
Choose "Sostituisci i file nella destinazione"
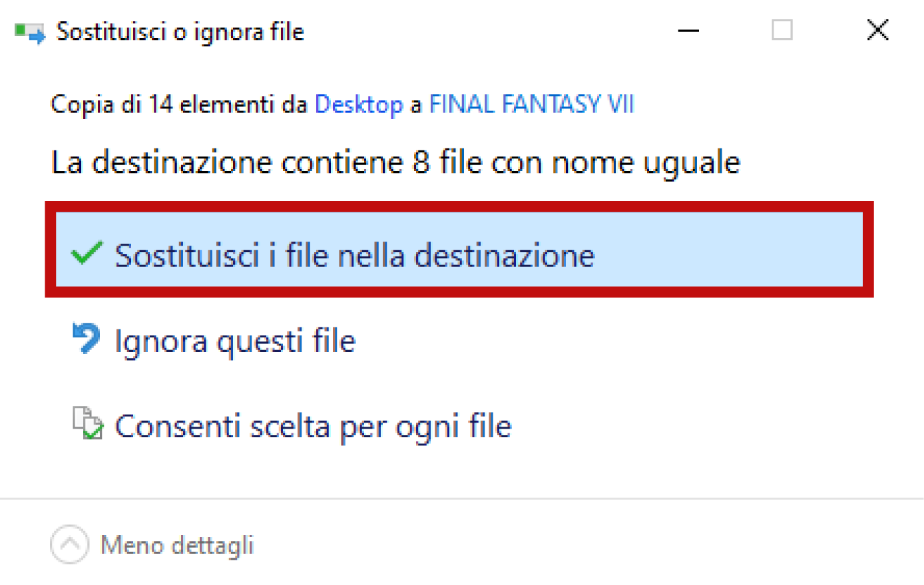click(354, 256)
